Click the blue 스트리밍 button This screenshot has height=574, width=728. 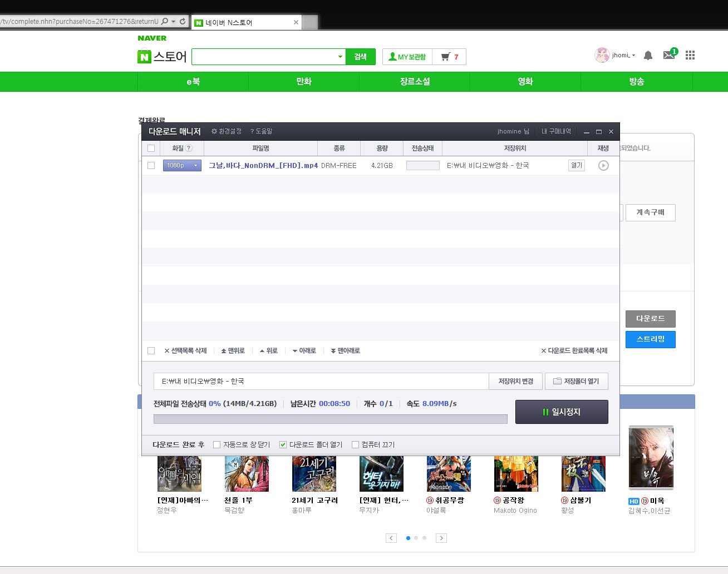[x=651, y=339]
